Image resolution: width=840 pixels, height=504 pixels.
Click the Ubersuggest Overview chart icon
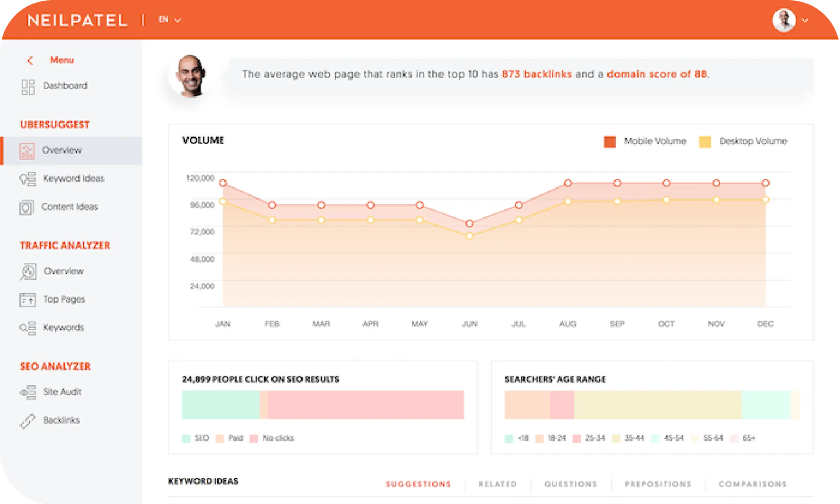coord(27,151)
